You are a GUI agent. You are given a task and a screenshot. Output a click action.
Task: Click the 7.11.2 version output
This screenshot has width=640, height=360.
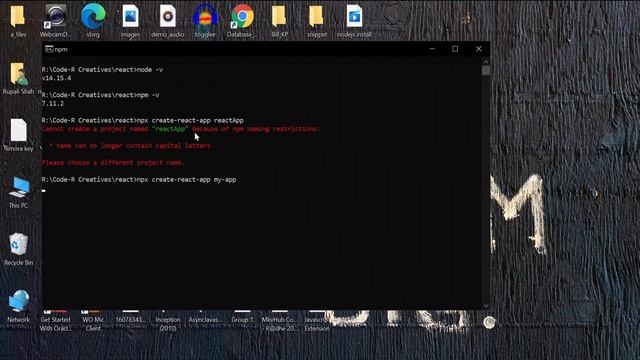(x=53, y=104)
